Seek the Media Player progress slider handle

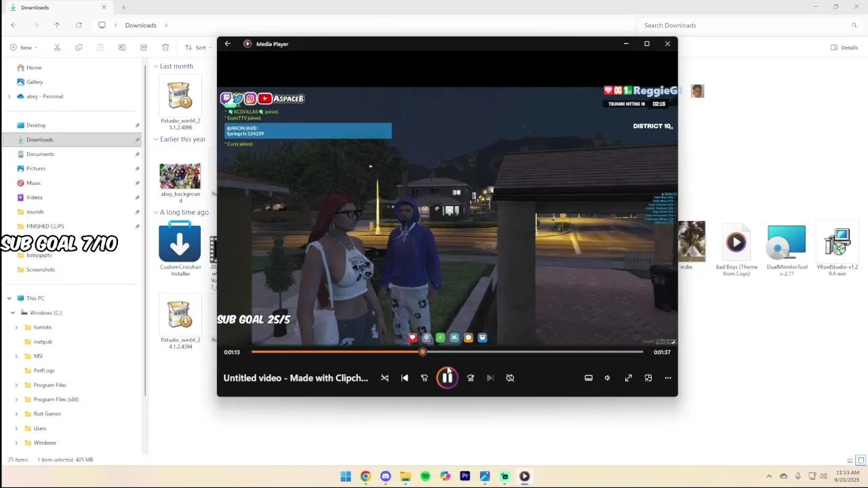(x=422, y=352)
